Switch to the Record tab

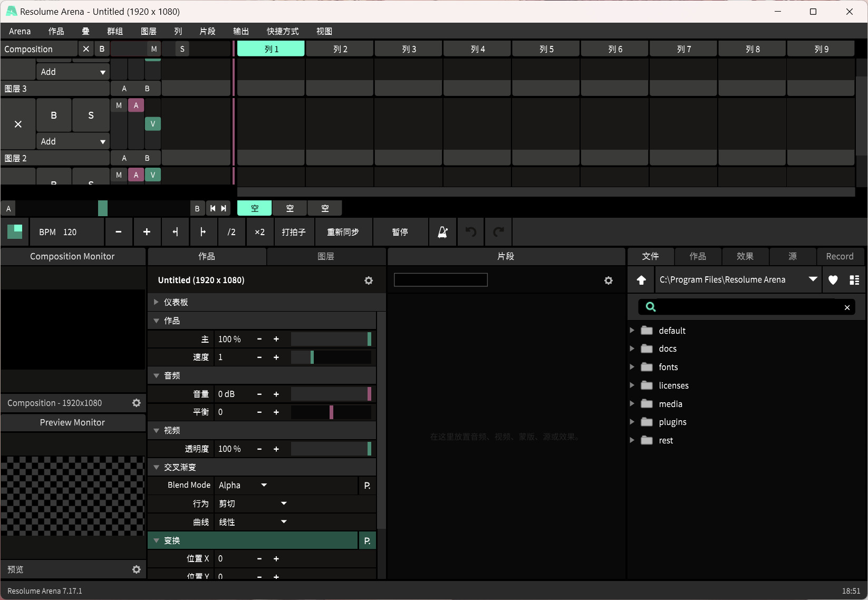[x=840, y=256]
